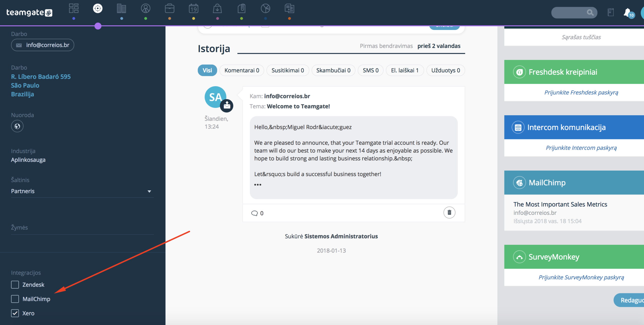The width and height of the screenshot is (644, 325).
Task: Open the documents icon in top bar
Action: click(289, 9)
